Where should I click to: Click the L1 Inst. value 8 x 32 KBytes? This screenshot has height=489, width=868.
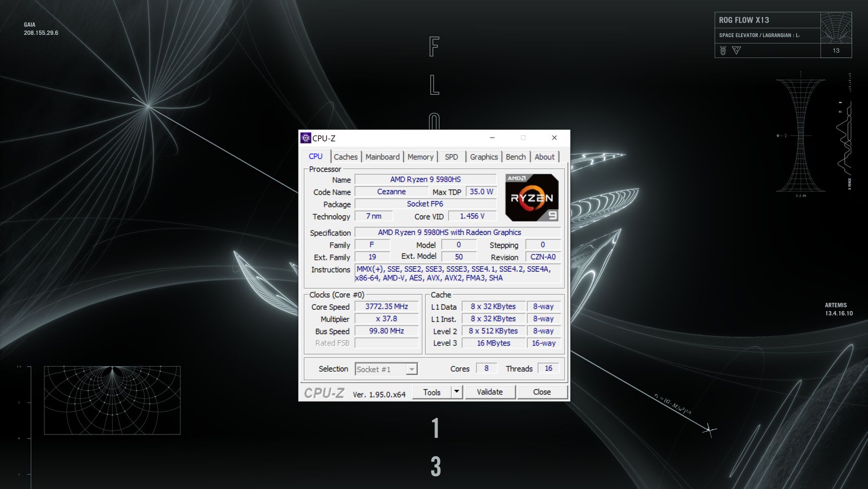[493, 319]
